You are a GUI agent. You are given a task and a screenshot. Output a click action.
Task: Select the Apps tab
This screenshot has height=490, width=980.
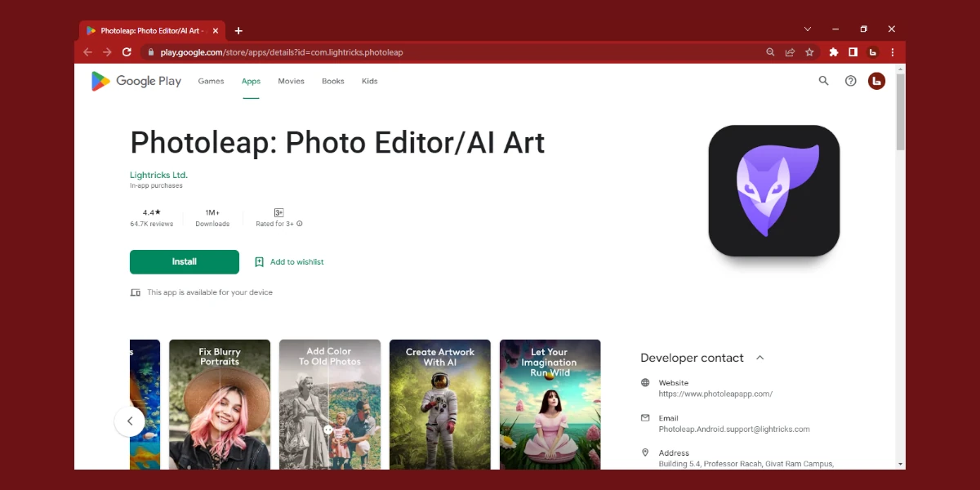point(251,81)
